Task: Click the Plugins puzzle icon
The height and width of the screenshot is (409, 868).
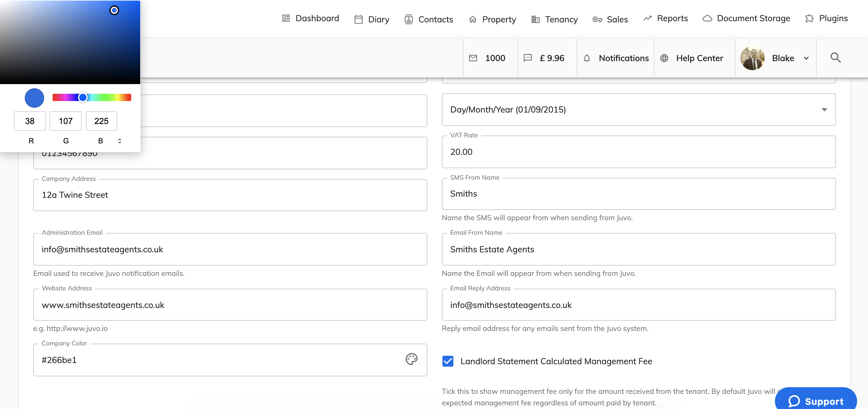Action: [x=809, y=18]
